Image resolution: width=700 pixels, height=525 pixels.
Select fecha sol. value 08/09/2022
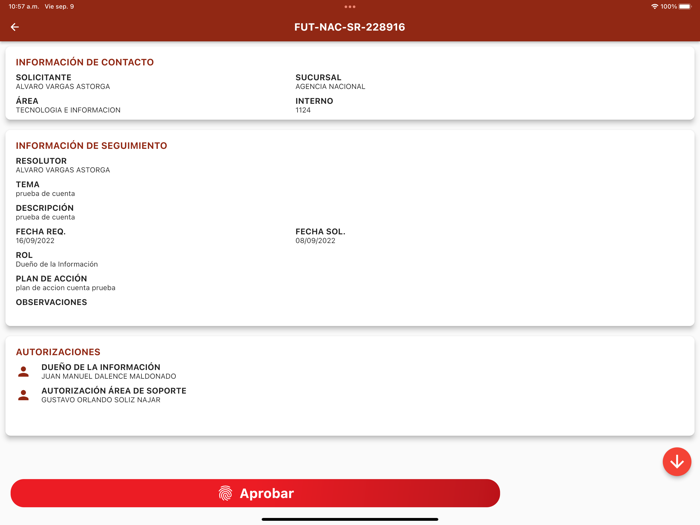(x=315, y=241)
